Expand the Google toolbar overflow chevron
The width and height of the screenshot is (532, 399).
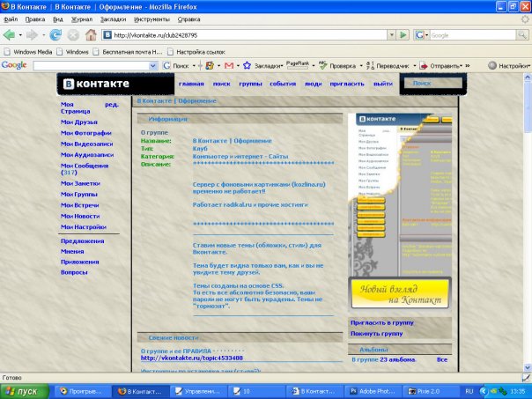[x=468, y=65]
